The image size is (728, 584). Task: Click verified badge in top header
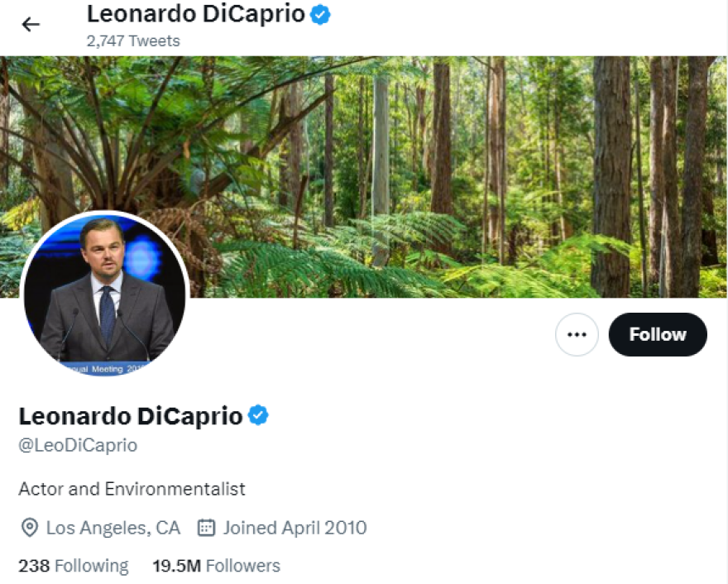[x=320, y=14]
